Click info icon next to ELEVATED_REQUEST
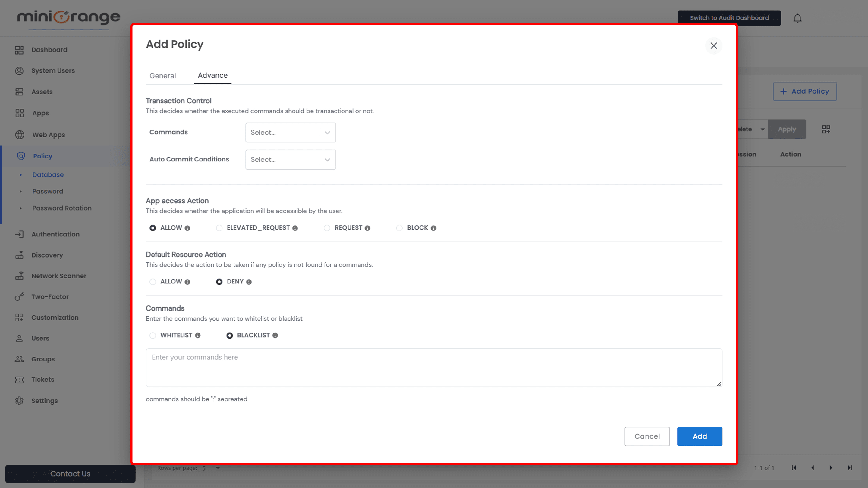The height and width of the screenshot is (488, 868). pyautogui.click(x=295, y=228)
